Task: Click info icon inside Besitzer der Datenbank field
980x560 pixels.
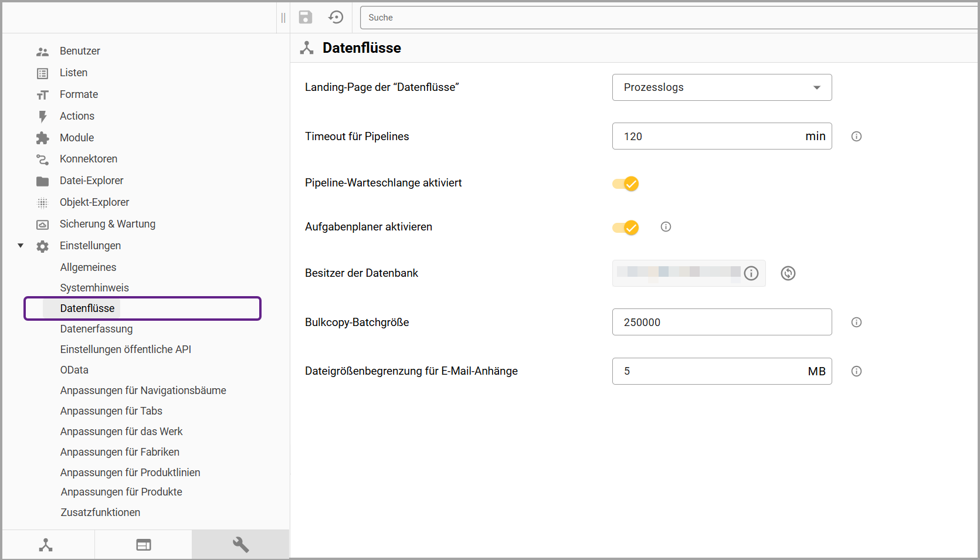Action: 751,273
